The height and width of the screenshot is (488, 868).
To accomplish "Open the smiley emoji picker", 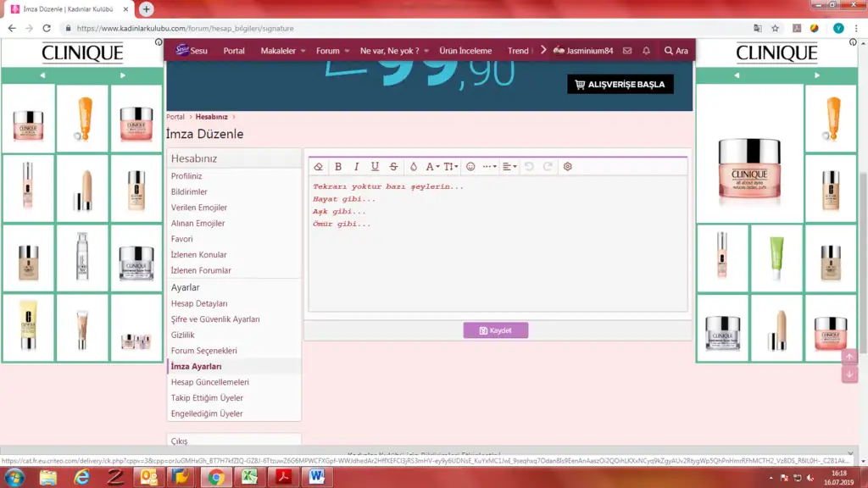I will (x=471, y=167).
